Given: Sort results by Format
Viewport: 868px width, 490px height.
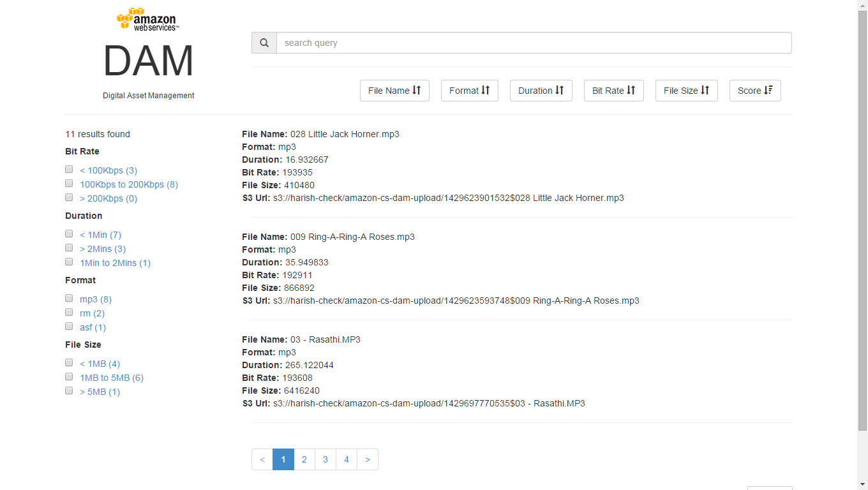Looking at the screenshot, I should tap(469, 91).
